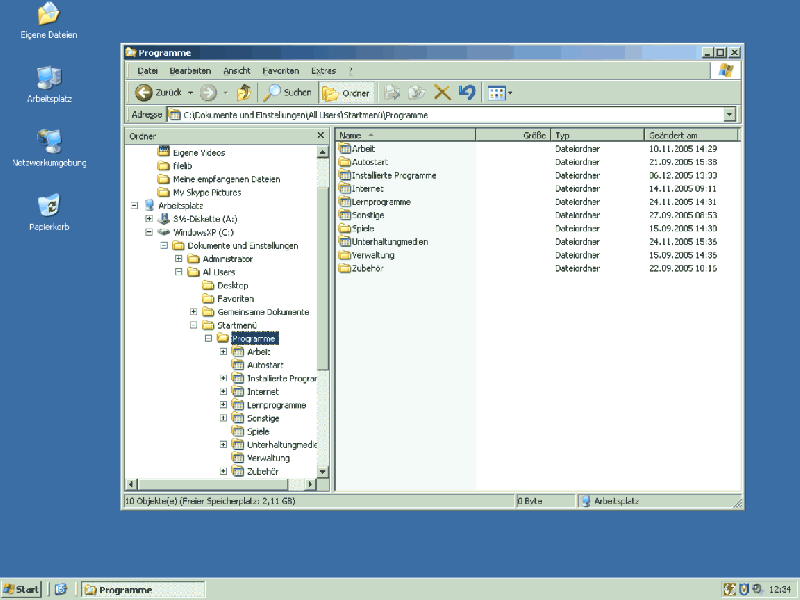The height and width of the screenshot is (600, 800).
Task: Open the ? help menu
Action: [351, 71]
